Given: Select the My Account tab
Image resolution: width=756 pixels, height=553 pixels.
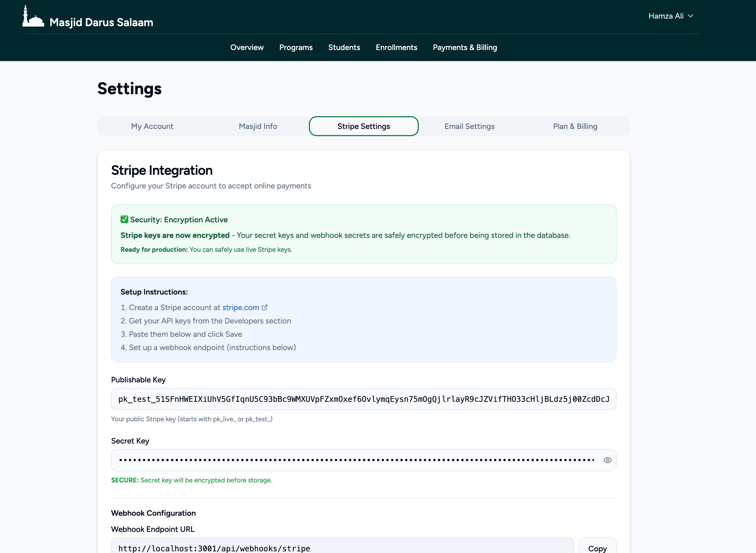Looking at the screenshot, I should [x=152, y=126].
